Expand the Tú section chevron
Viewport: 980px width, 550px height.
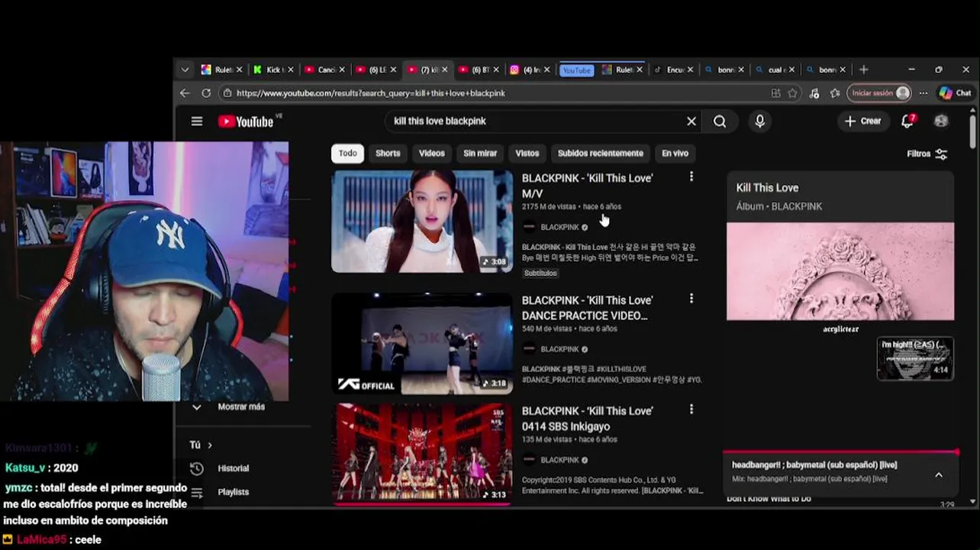(210, 445)
